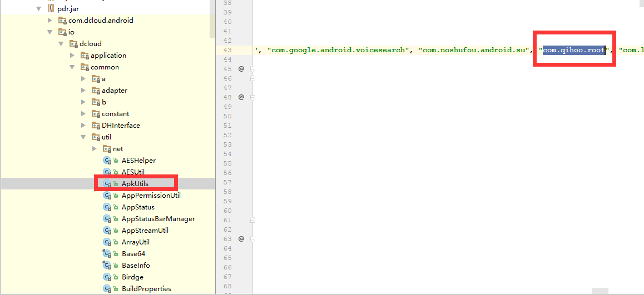Click the pdr.jar archive icon
The height and width of the screenshot is (295, 644).
(x=51, y=8)
